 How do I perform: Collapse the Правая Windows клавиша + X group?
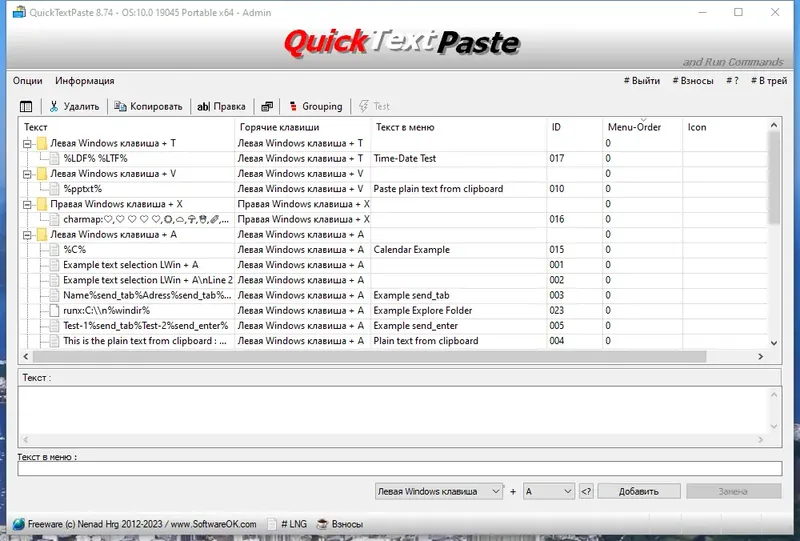(x=27, y=205)
